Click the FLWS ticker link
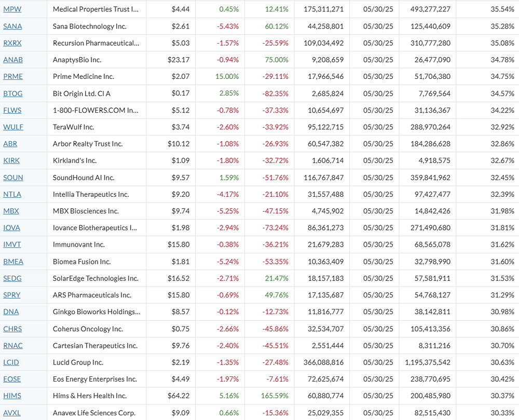The width and height of the screenshot is (519, 420). (12, 110)
